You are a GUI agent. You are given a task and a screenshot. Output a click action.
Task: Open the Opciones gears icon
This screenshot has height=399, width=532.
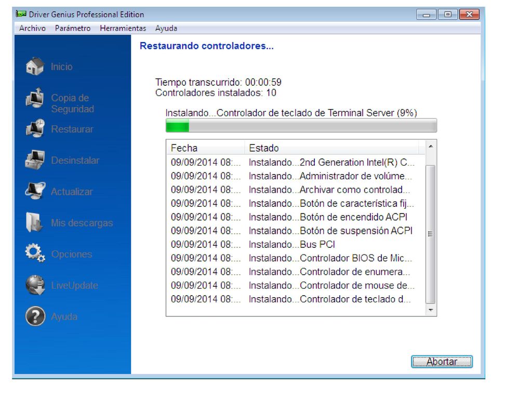tap(35, 254)
